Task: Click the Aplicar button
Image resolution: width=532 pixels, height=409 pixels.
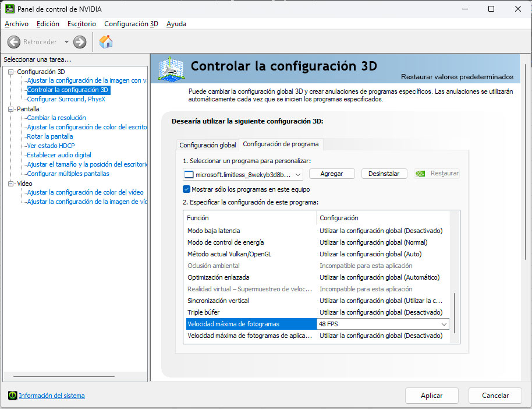Action: point(431,396)
